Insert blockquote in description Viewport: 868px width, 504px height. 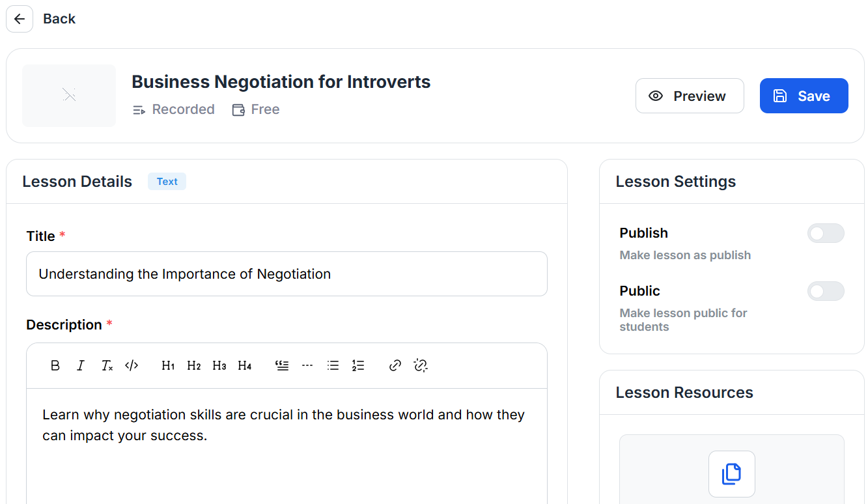(282, 366)
